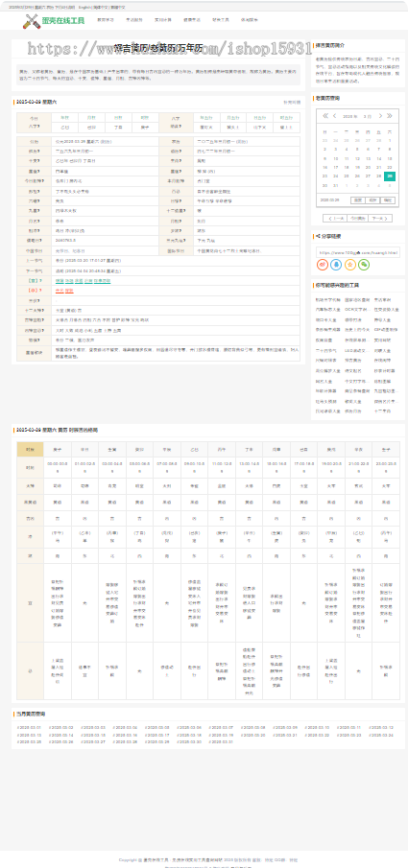The image size is (408, 868).
Task: Select day 17 in the calendar
Action: click(336, 167)
